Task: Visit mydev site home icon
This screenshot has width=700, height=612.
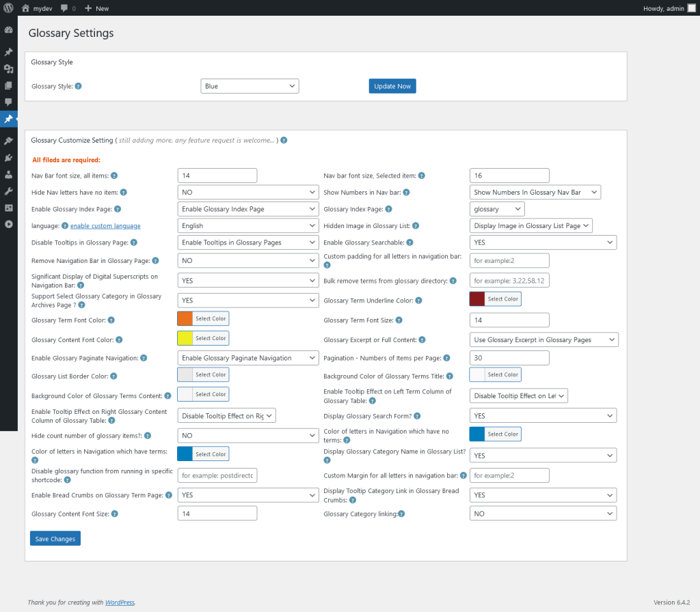Action: point(25,8)
